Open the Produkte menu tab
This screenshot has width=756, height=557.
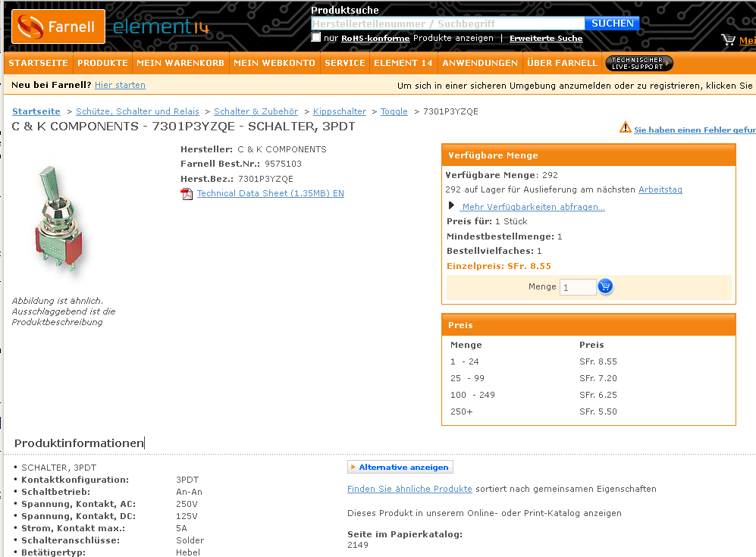click(x=102, y=63)
